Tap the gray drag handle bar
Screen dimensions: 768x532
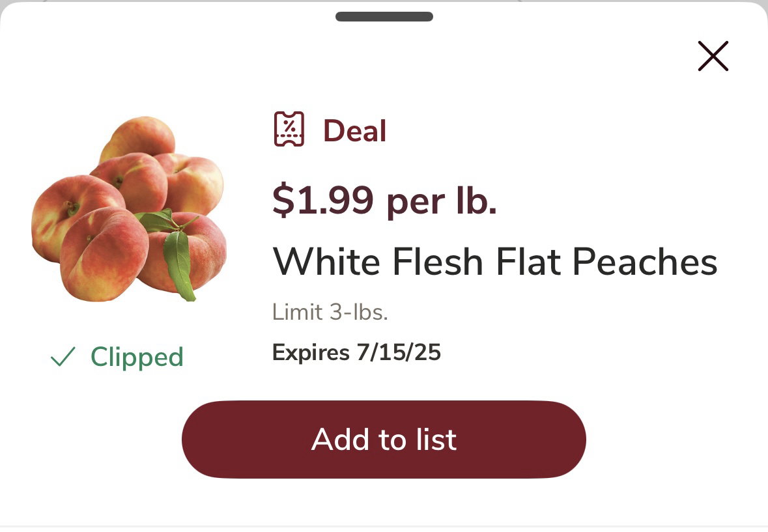coord(384,17)
